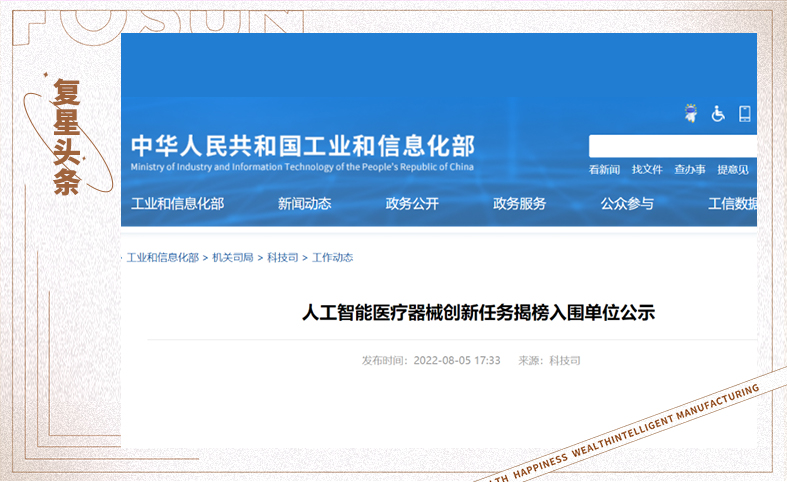Open the 政务服务 navigation menu
Screen dimensions: 787x482
coord(519,204)
